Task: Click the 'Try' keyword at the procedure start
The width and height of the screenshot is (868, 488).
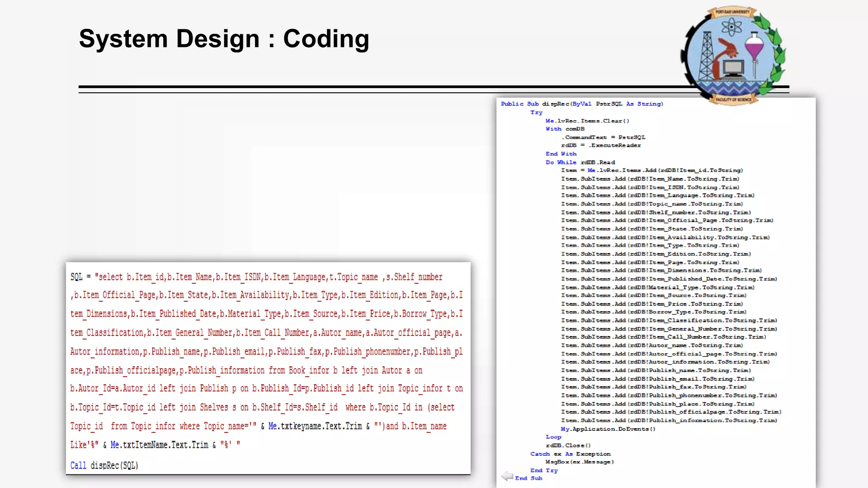Action: (536, 112)
